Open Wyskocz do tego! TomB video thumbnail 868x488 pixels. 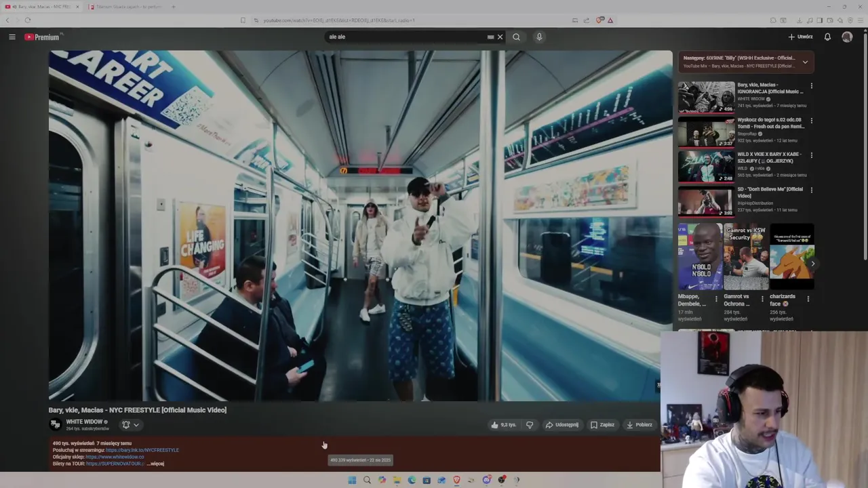(x=706, y=131)
